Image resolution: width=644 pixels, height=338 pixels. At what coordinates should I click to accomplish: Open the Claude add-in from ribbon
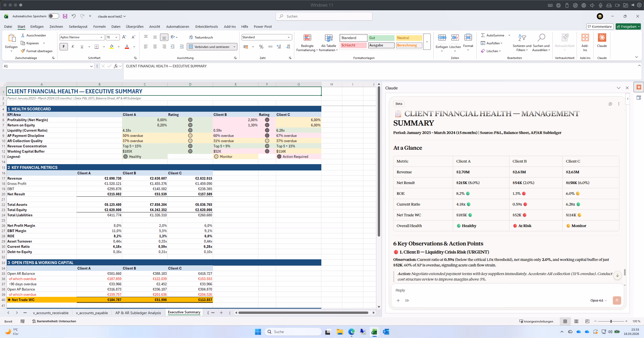pos(602,38)
